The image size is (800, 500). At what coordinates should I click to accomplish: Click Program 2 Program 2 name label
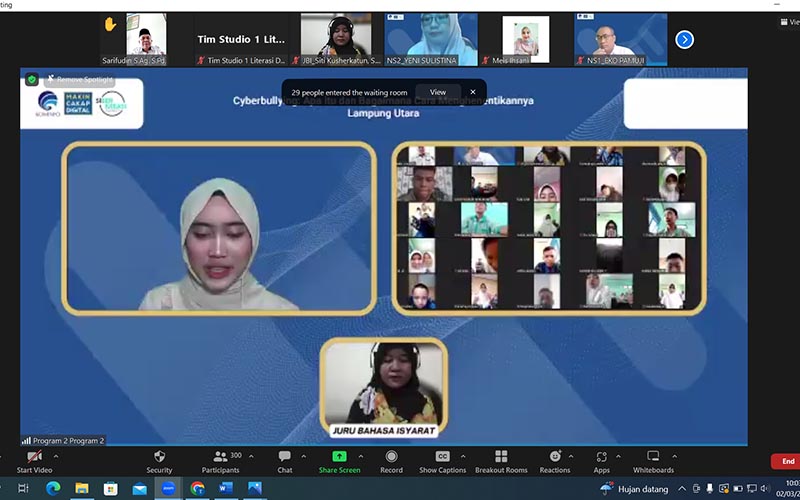tap(68, 441)
